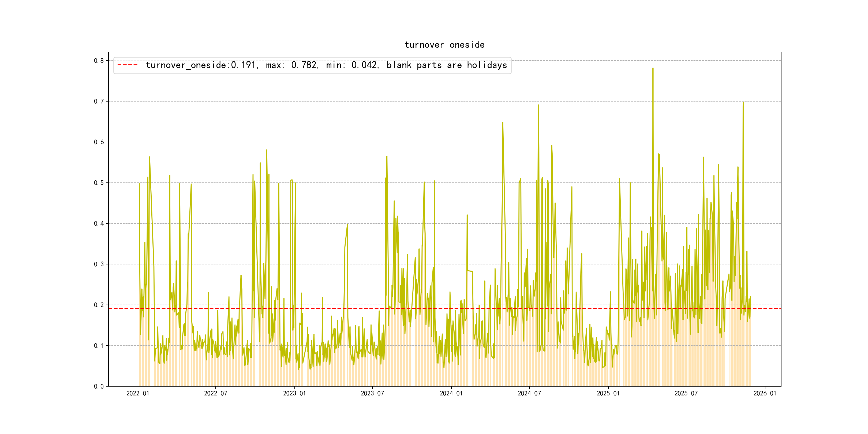Click the 2024-07 x-axis tick label
The image size is (868, 434).
tap(529, 393)
